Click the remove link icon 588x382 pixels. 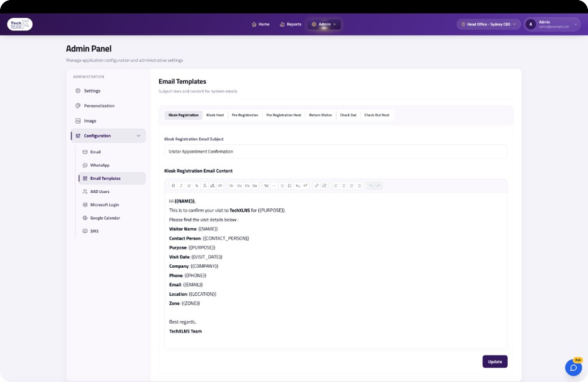tap(324, 186)
